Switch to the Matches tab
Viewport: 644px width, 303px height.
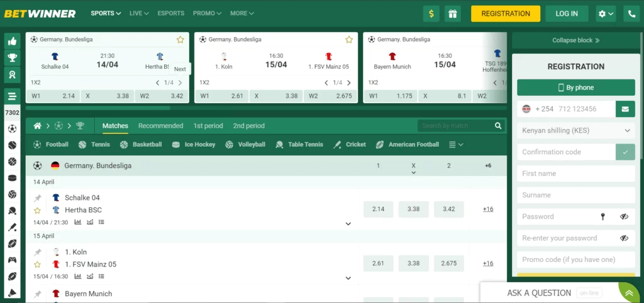tap(115, 126)
